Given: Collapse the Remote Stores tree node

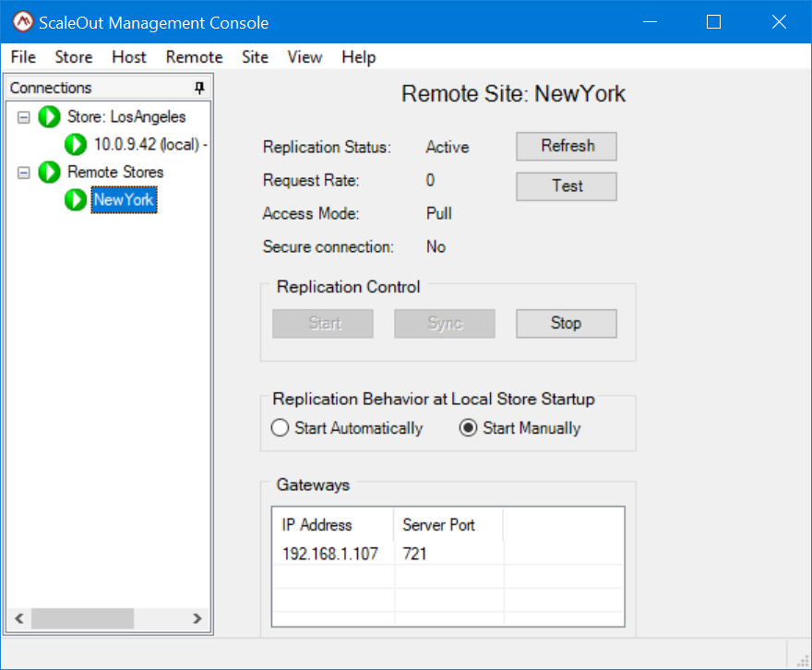Looking at the screenshot, I should point(24,173).
